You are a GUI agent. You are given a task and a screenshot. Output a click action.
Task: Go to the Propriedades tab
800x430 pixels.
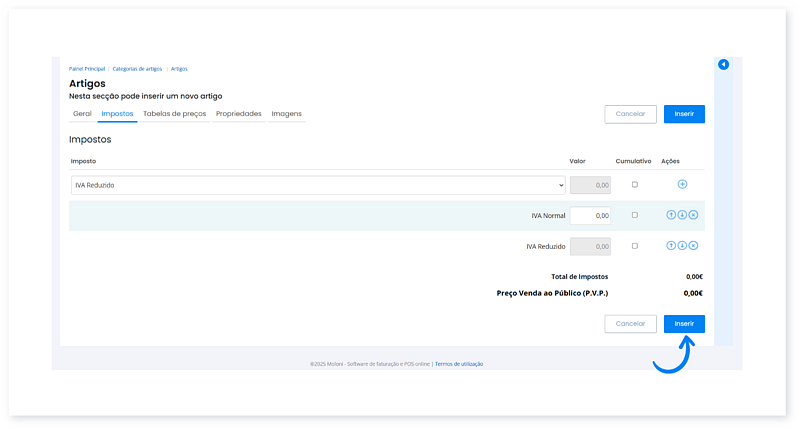click(238, 114)
